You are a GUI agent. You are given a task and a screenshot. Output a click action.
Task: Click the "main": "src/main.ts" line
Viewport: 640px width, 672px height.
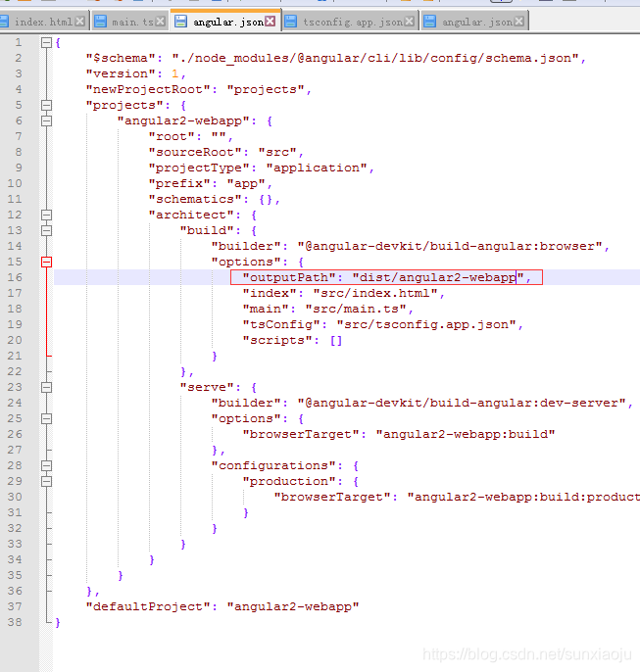pyautogui.click(x=327, y=309)
